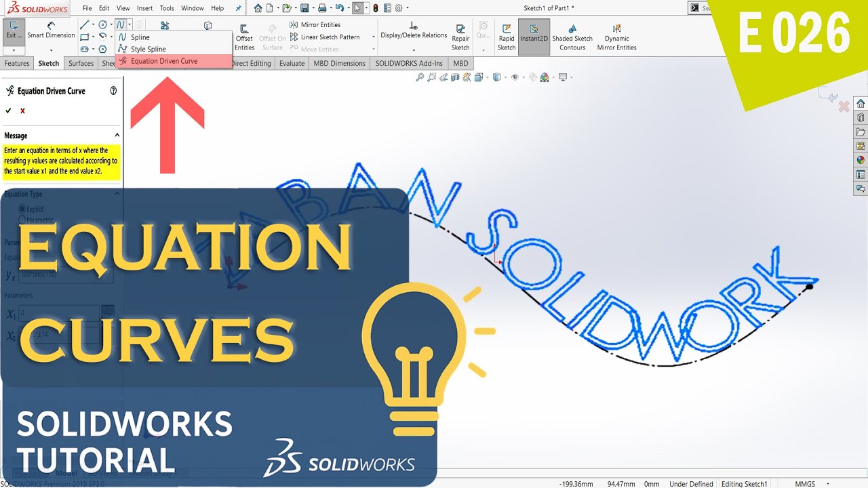Screen dimensions: 868x488
Task: Open the Spline tool dropdown arrow
Action: pyautogui.click(x=130, y=24)
